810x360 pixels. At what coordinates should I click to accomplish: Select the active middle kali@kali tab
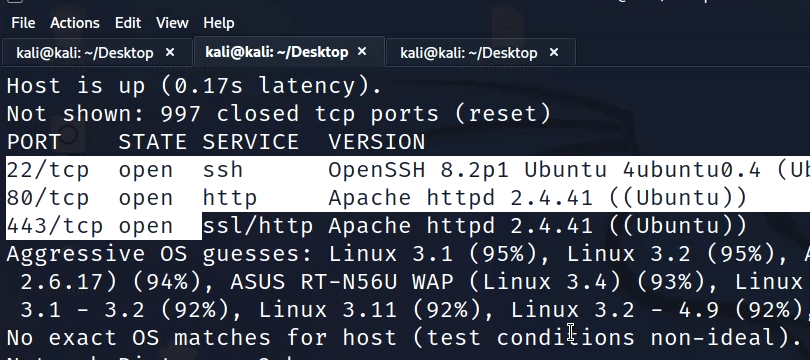pyautogui.click(x=276, y=52)
